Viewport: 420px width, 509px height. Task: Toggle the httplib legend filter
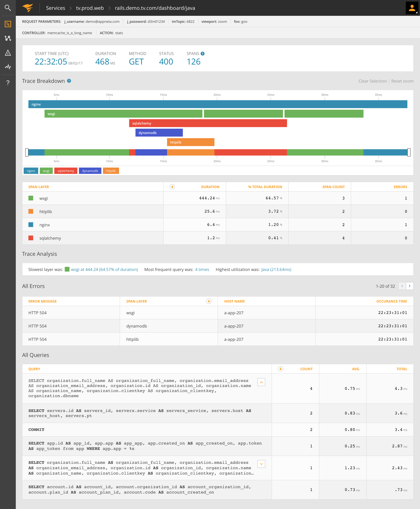pyautogui.click(x=111, y=171)
